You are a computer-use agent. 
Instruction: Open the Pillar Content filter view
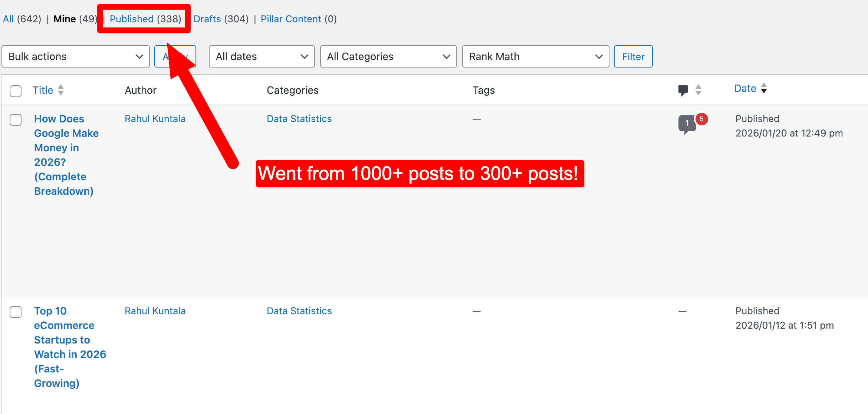(x=291, y=19)
